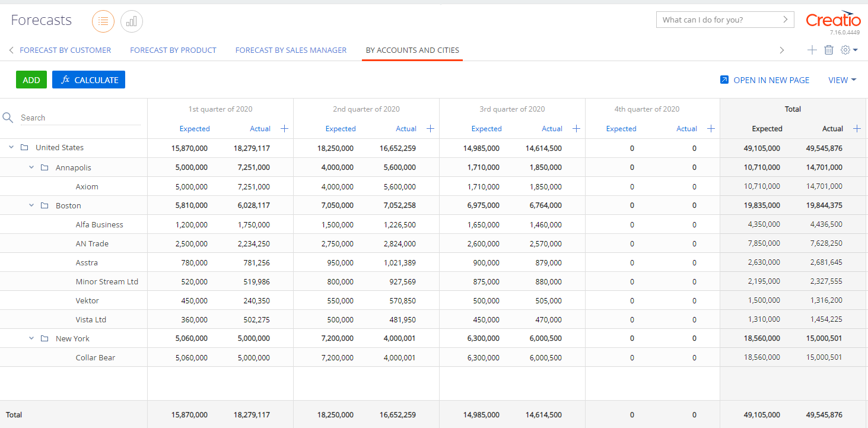Click the 7.16.0.4449 version number
The width and height of the screenshot is (868, 428).
tap(845, 33)
